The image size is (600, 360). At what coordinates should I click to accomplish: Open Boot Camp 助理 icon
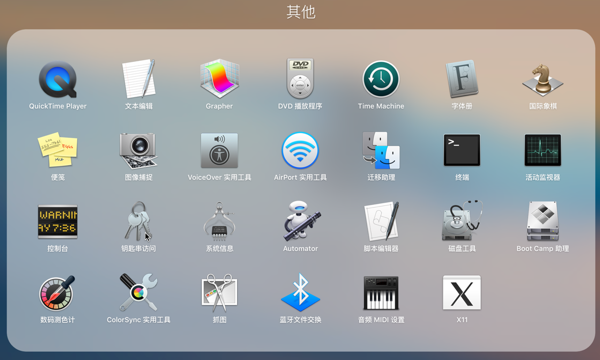point(543,221)
